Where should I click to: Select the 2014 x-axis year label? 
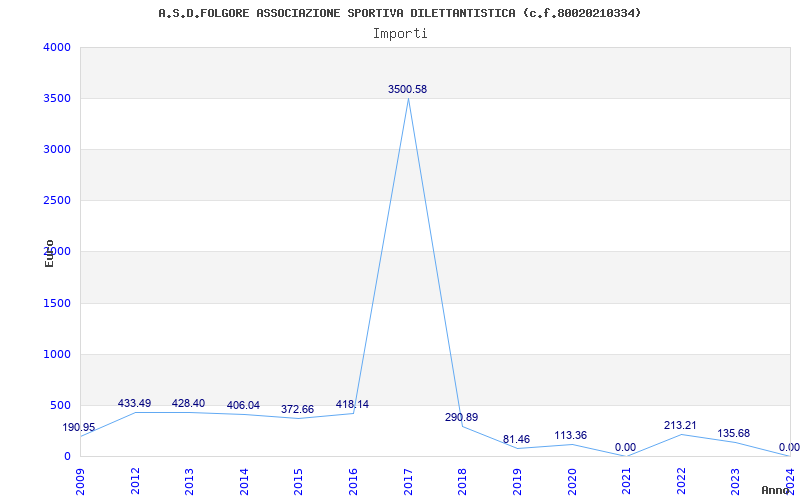coord(244,482)
